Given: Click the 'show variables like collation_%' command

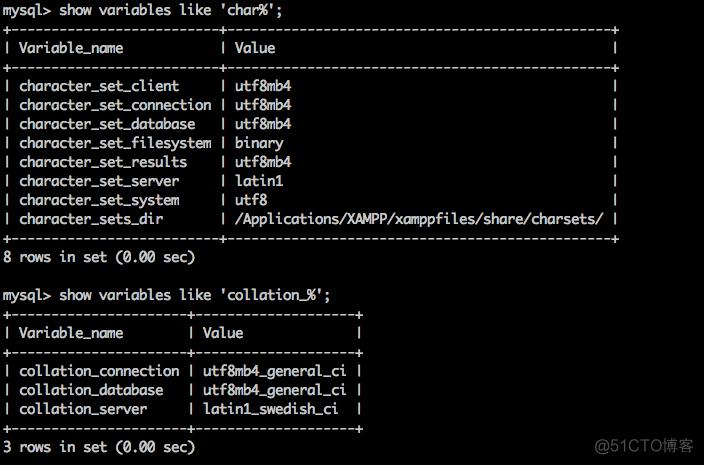Looking at the screenshot, I should pos(194,295).
